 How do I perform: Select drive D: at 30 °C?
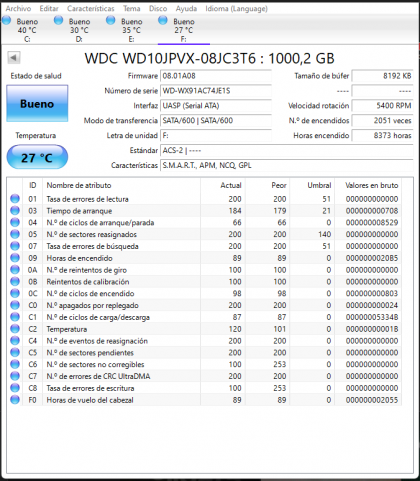click(79, 30)
